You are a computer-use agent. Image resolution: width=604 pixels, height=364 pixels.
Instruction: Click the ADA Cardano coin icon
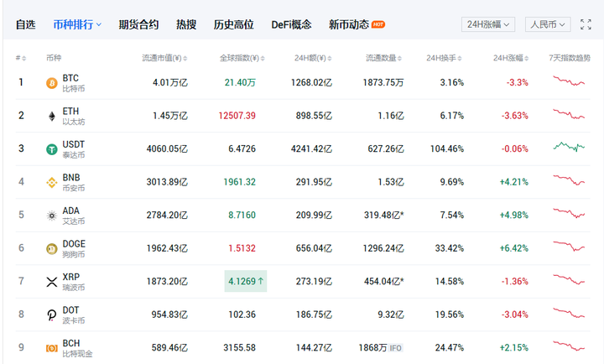pyautogui.click(x=52, y=216)
